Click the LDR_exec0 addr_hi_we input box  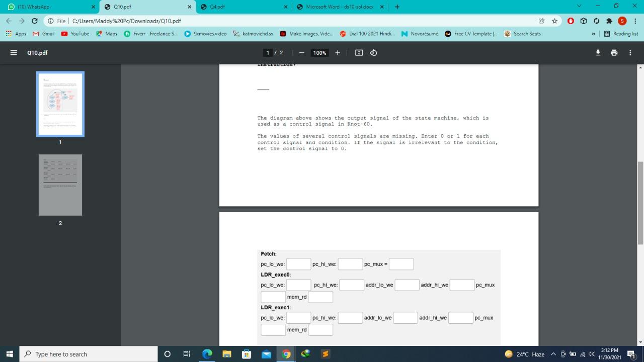tap(462, 285)
